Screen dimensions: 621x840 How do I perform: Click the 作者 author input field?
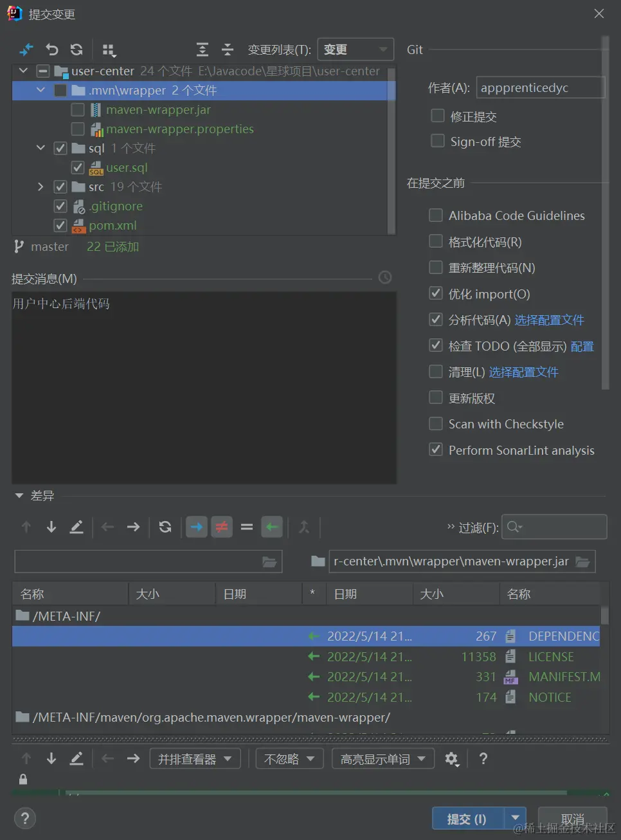click(x=540, y=87)
